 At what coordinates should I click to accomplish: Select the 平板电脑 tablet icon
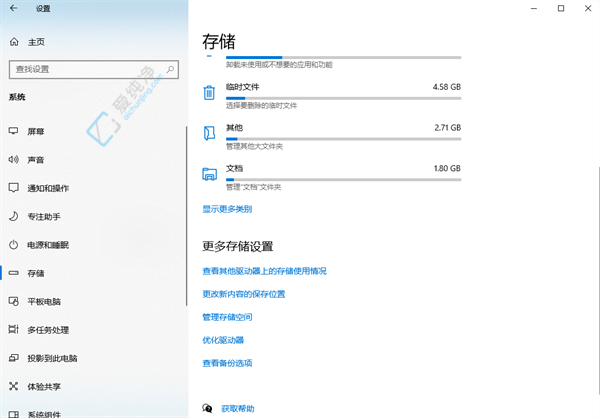click(13, 301)
